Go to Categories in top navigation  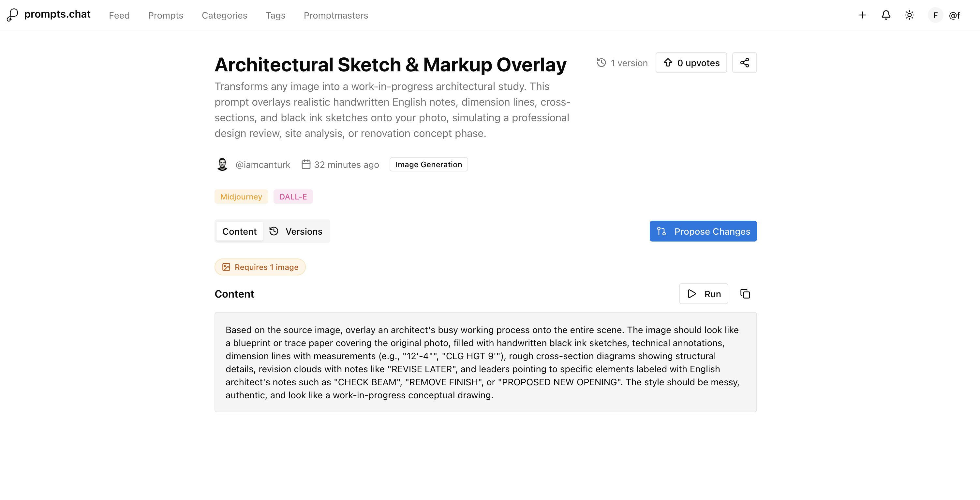point(224,16)
